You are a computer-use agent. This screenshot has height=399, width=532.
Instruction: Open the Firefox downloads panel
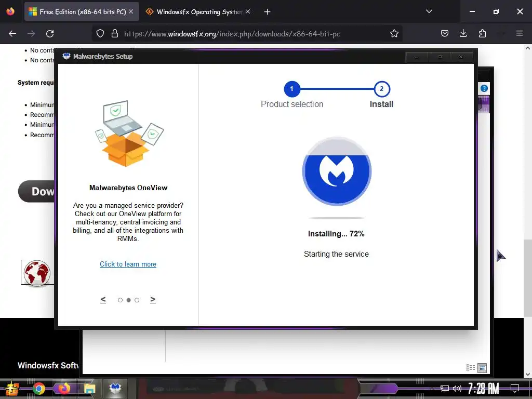pos(463,33)
